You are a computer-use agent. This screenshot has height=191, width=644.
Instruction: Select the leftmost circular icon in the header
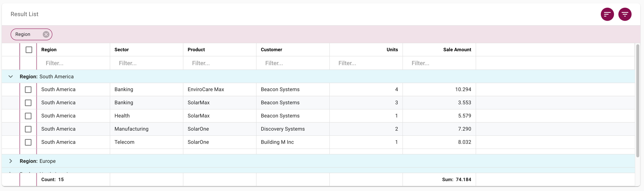pyautogui.click(x=607, y=14)
